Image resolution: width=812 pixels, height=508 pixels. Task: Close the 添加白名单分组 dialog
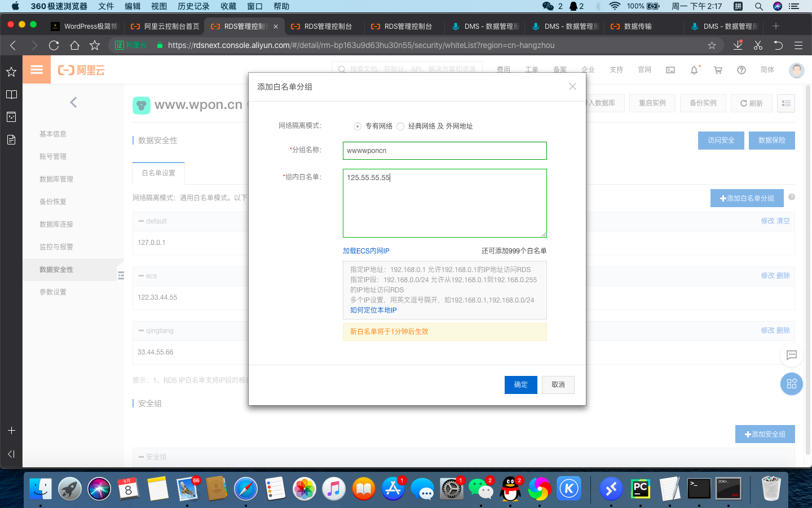[x=572, y=86]
